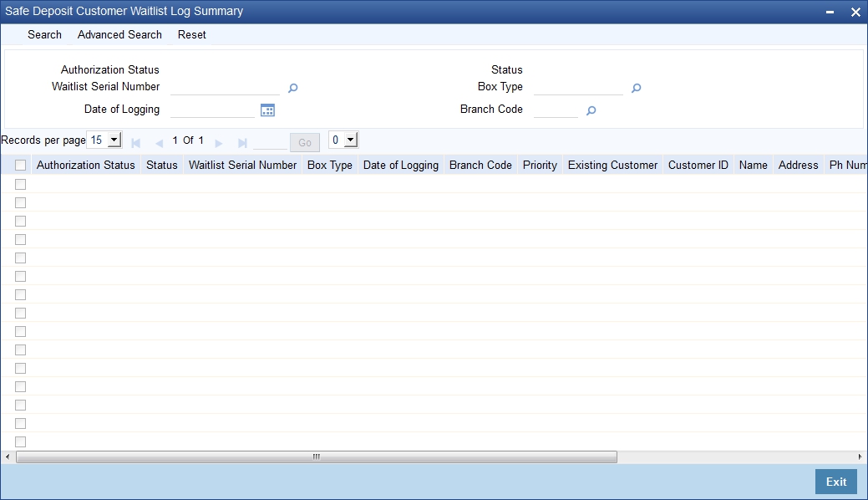Screen dimensions: 868x500
Task: Sort by Authorization Status column header
Action: (x=86, y=166)
